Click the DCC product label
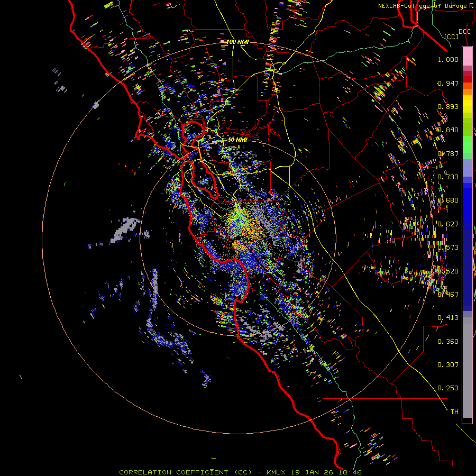Screen dimensions: 476x476 pos(464,32)
